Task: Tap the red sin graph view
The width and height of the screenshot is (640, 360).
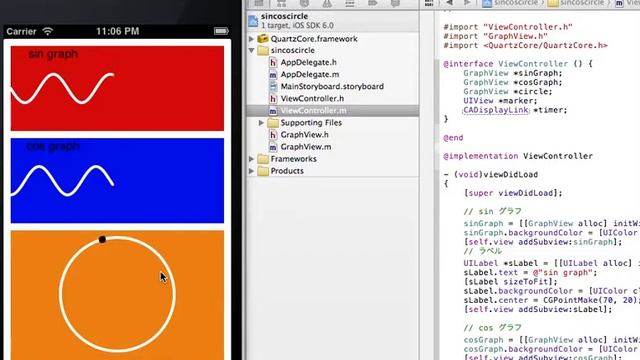Action: pyautogui.click(x=117, y=88)
